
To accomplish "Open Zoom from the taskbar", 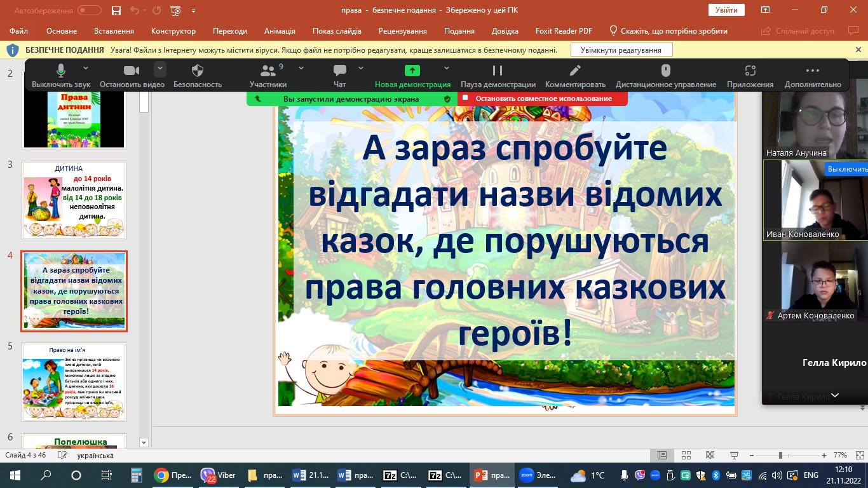I will [538, 475].
